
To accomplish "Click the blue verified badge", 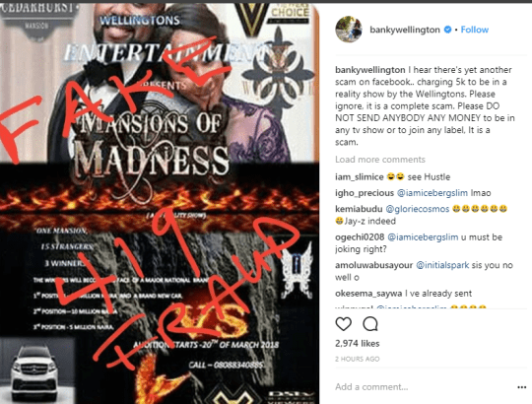I will pos(448,30).
